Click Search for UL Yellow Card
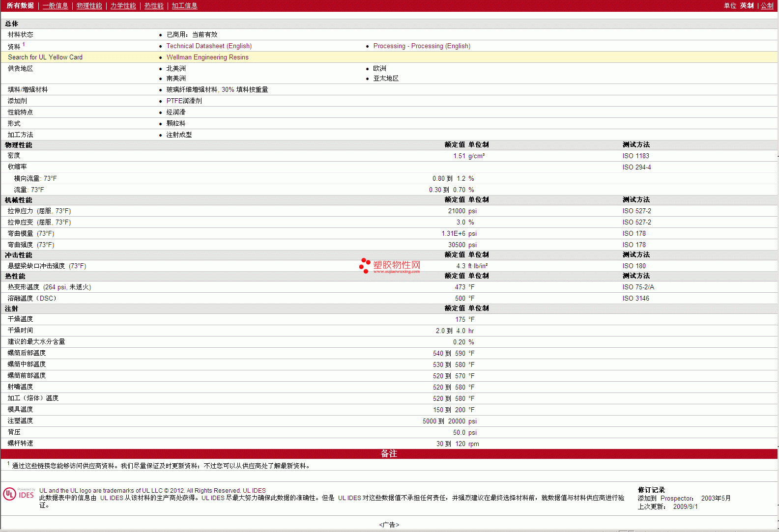The image size is (779, 532). click(45, 57)
